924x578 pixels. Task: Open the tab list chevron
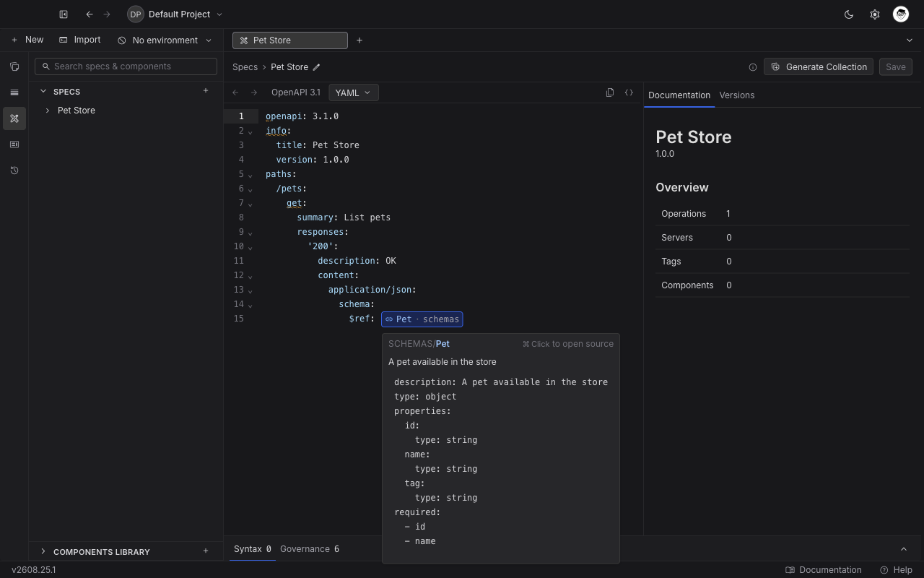909,40
